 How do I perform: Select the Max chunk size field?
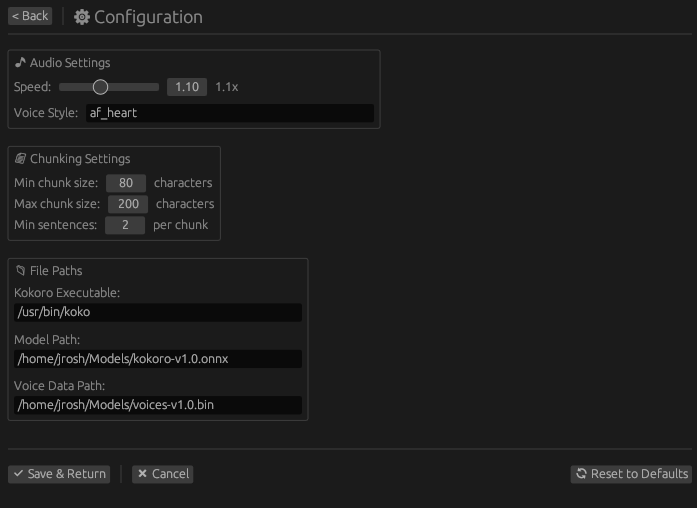coord(128,204)
